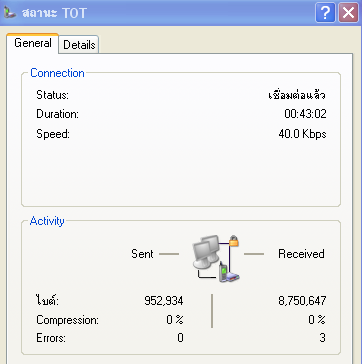Click the title bar connection icon
The height and width of the screenshot is (364, 362).
(10, 13)
